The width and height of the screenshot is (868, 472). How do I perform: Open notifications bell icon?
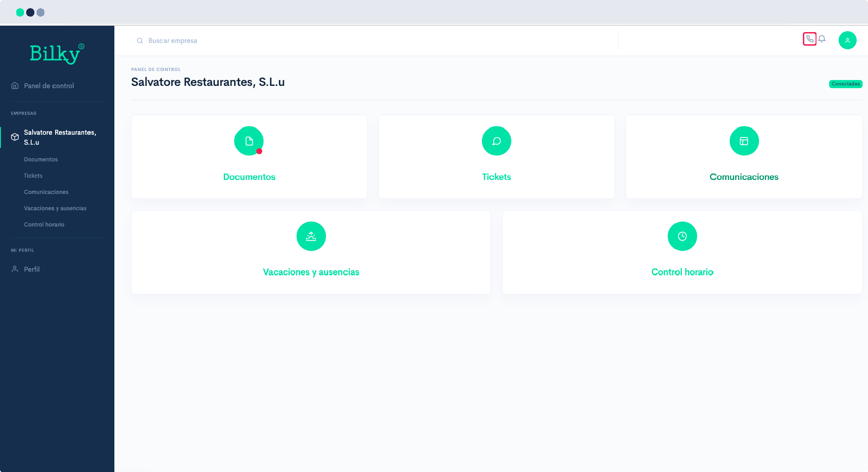click(x=822, y=39)
